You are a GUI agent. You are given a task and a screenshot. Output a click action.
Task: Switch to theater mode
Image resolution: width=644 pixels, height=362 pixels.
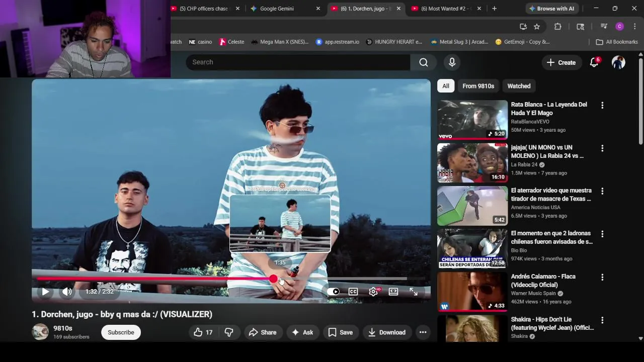(x=393, y=292)
